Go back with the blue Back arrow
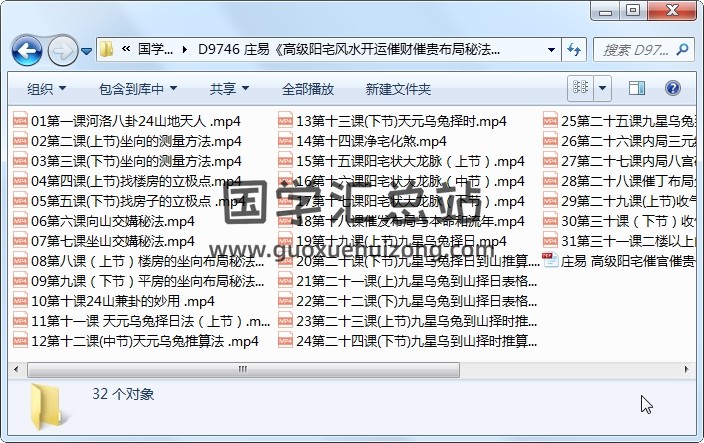 tap(27, 51)
